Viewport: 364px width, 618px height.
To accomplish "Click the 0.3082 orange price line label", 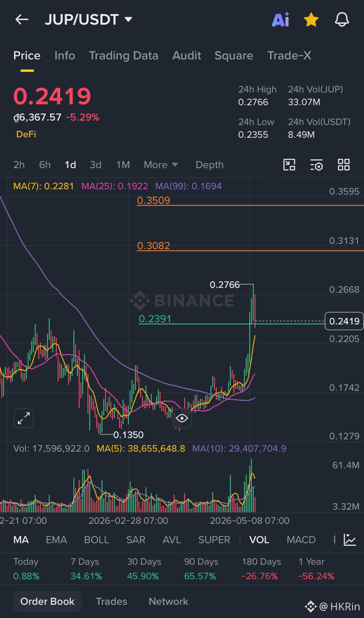I will [153, 246].
